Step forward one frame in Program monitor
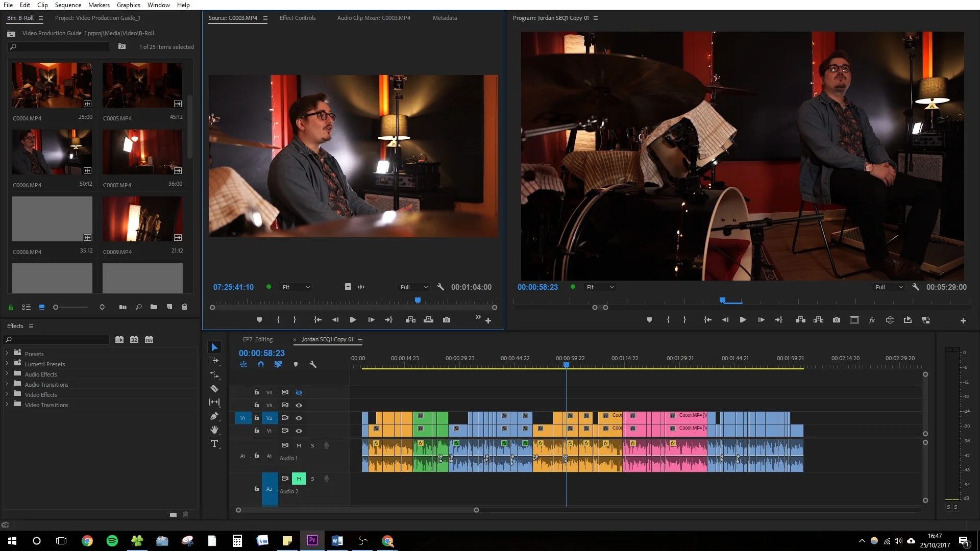Screen dimensions: 980x551 [x=761, y=320]
